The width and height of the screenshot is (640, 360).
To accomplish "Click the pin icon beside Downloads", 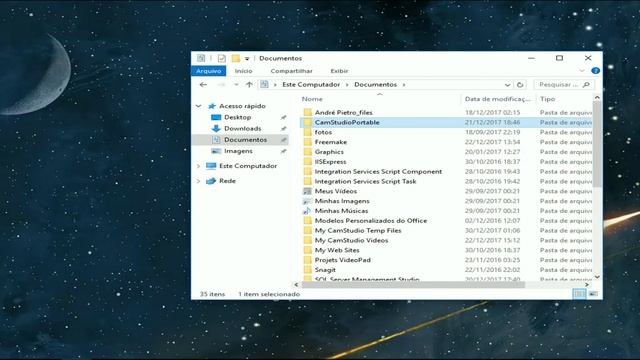I will point(284,129).
